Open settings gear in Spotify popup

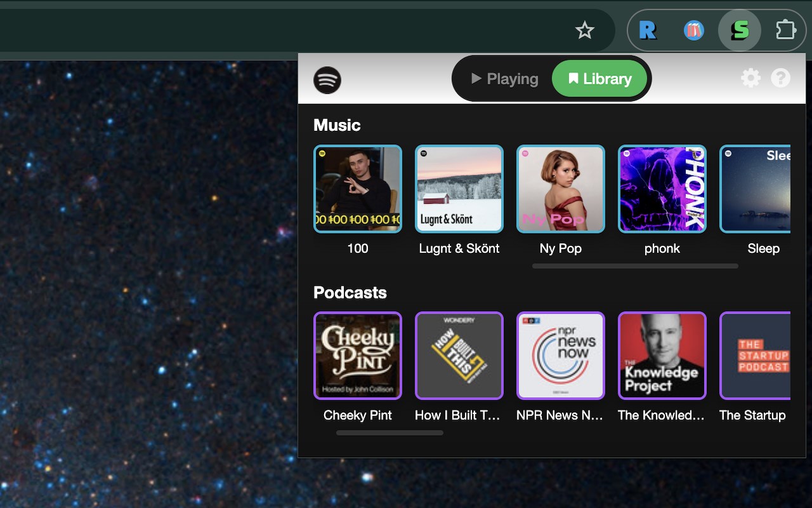[x=750, y=78]
